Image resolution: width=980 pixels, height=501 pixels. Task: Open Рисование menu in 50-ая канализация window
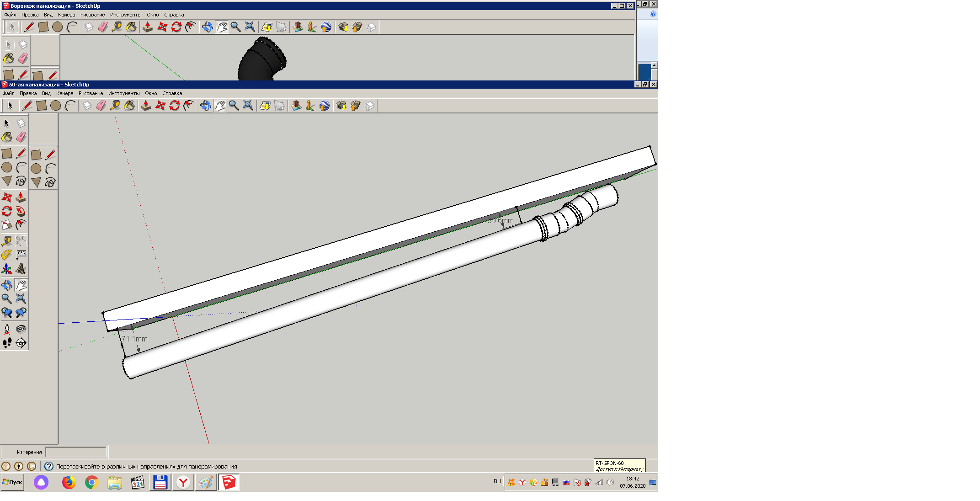[x=91, y=93]
